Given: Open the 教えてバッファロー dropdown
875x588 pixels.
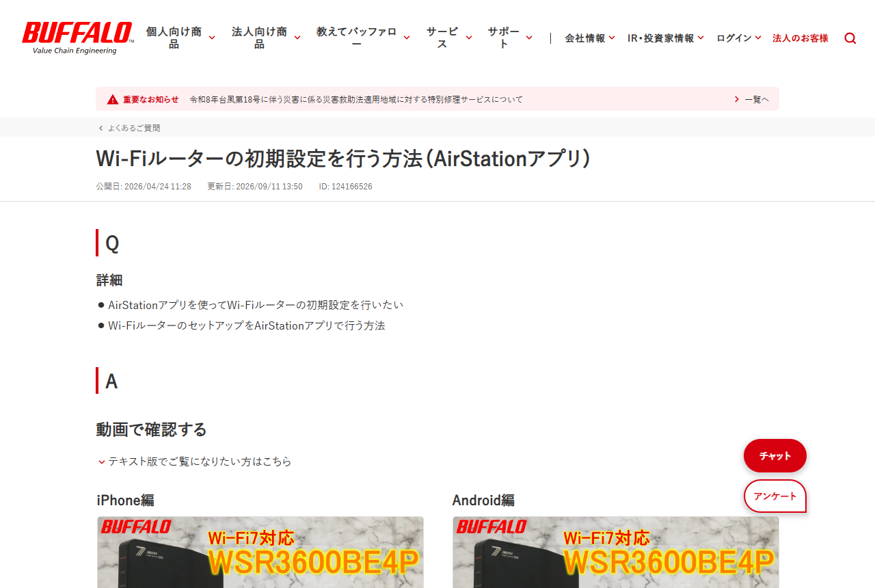Looking at the screenshot, I should (363, 38).
